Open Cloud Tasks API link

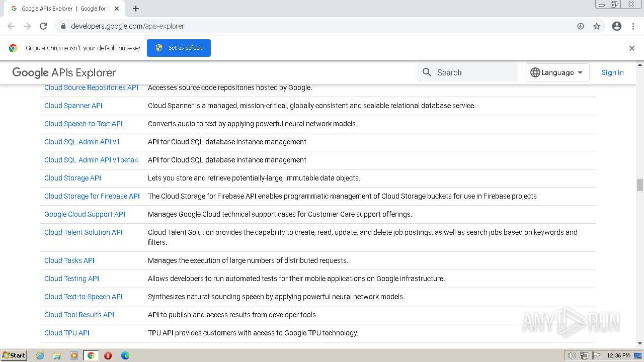point(69,260)
